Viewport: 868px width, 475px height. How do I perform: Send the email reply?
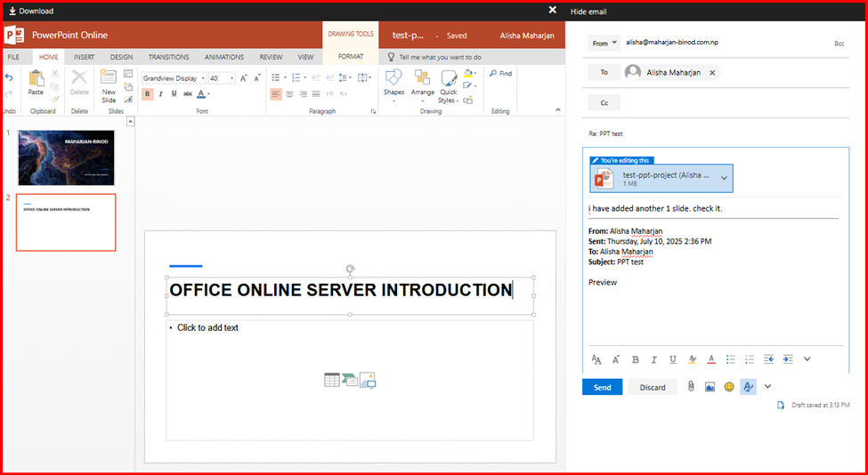point(602,387)
